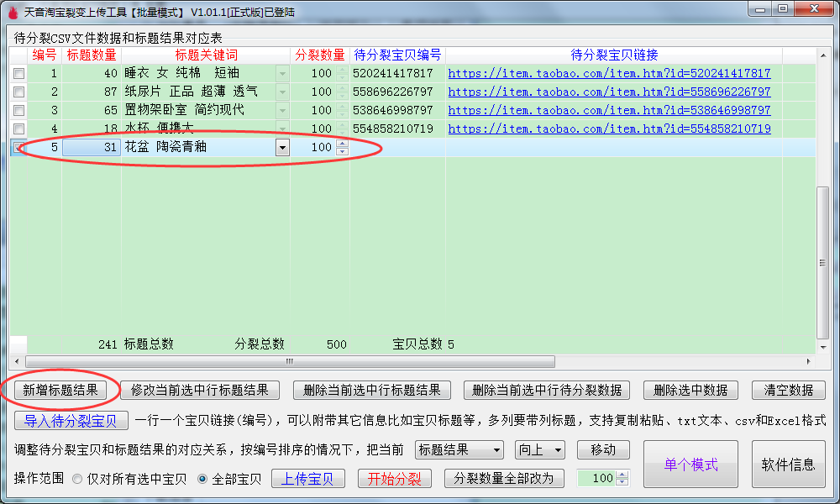Click the red flame app icon in title bar
The height and width of the screenshot is (504, 840).
point(12,12)
